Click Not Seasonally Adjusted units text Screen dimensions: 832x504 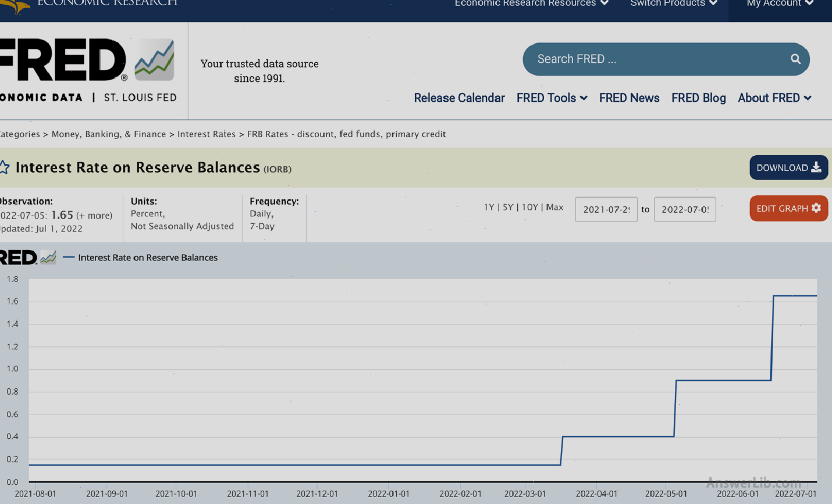click(x=182, y=226)
